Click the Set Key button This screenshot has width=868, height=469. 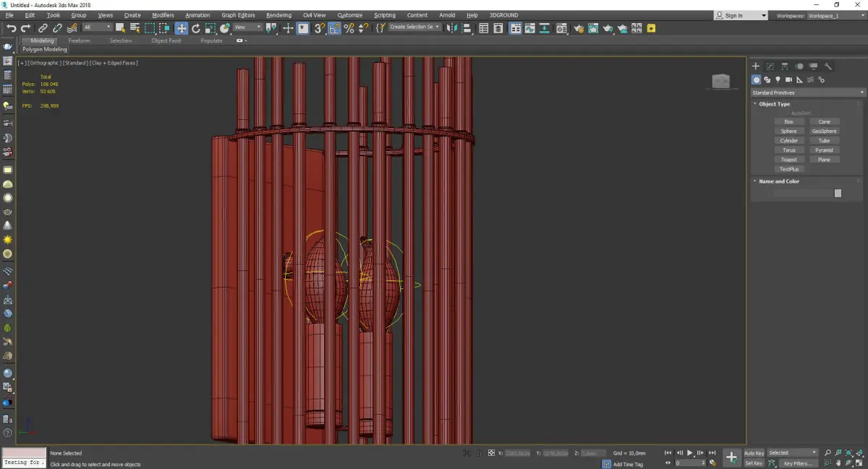(754, 463)
